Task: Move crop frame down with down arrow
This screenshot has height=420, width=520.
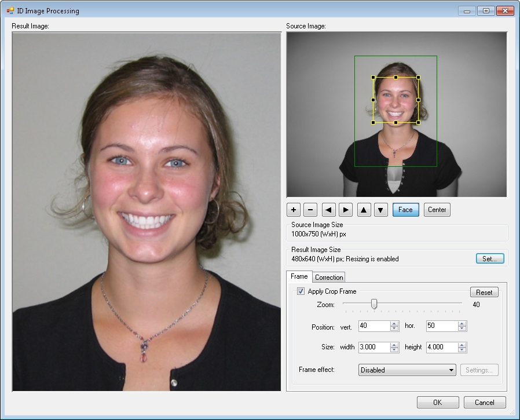Action: [x=380, y=210]
